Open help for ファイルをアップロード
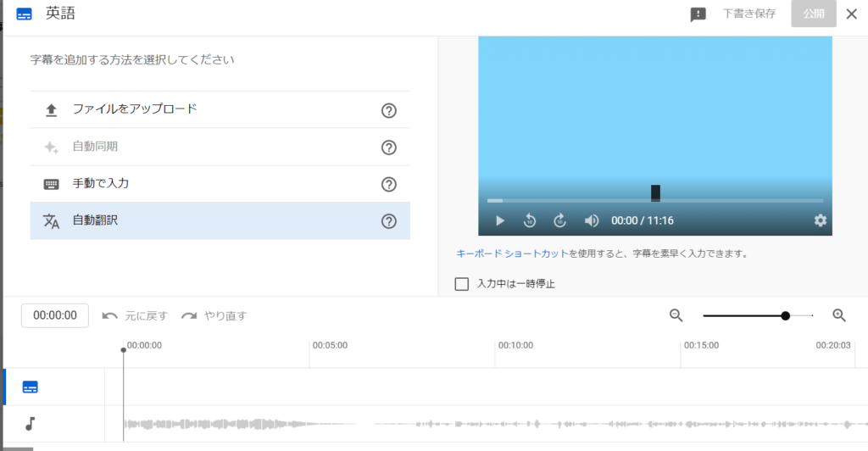 (389, 110)
